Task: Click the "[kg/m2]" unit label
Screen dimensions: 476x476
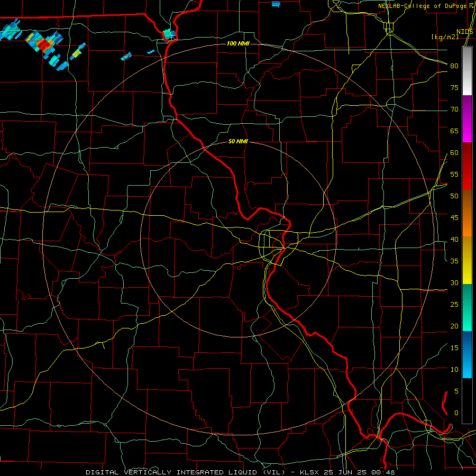Action: click(x=445, y=36)
